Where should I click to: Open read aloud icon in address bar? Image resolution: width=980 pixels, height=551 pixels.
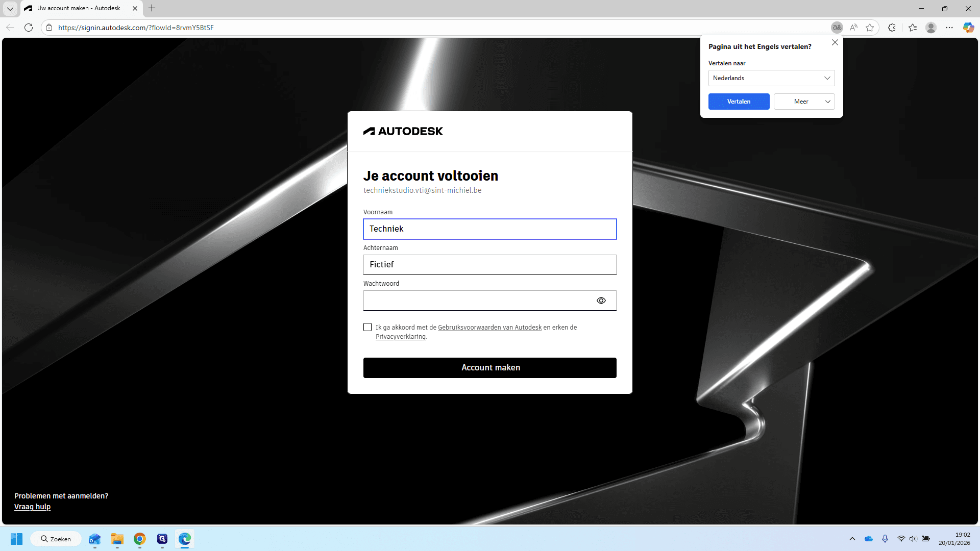coord(853,28)
